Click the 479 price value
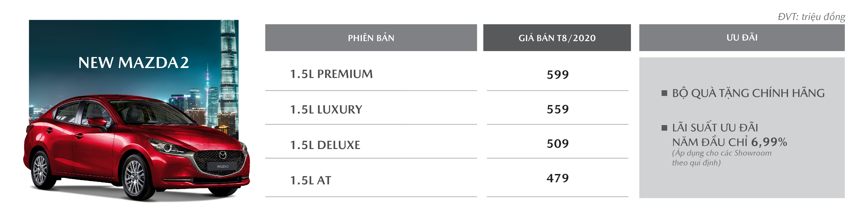The width and height of the screenshot is (868, 208). [558, 178]
